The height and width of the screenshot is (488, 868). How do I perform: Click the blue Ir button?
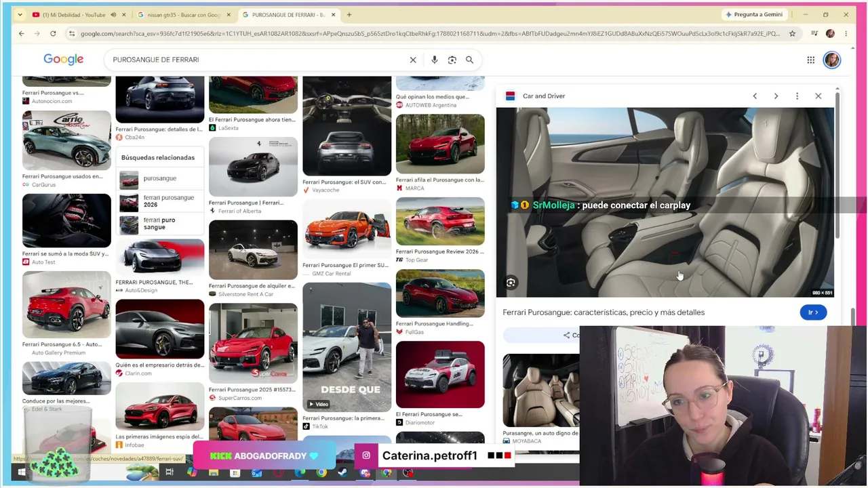(x=813, y=312)
